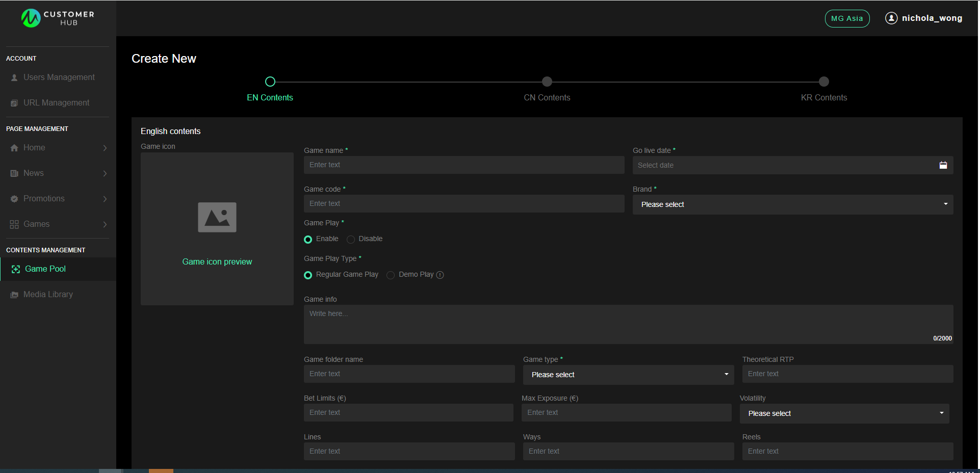The width and height of the screenshot is (980, 473).
Task: Focus the Game name text field
Action: coord(463,165)
